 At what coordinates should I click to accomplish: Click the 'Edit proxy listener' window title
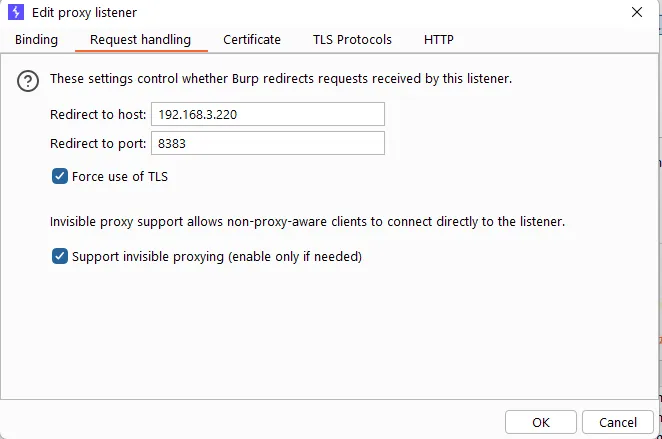click(87, 13)
